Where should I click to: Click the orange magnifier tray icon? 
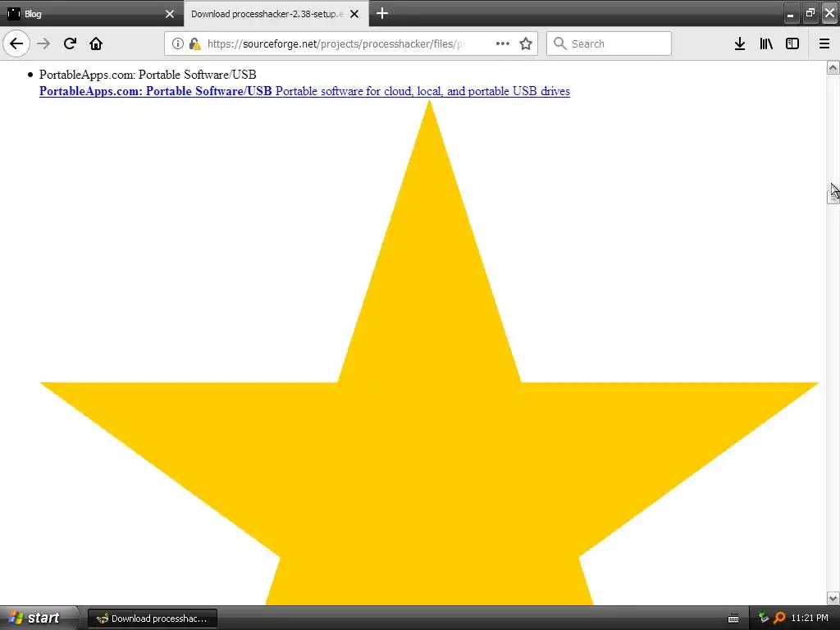point(779,618)
